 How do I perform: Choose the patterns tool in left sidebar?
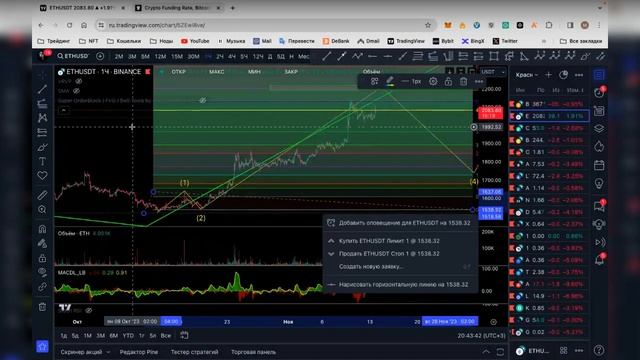click(42, 118)
